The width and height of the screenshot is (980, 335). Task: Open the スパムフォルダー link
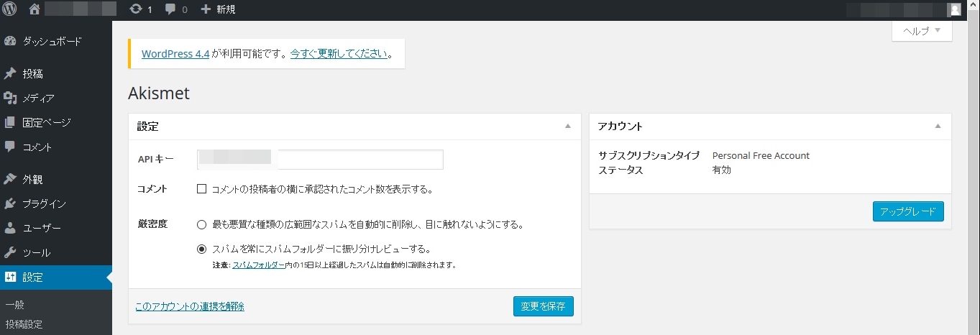(x=259, y=265)
